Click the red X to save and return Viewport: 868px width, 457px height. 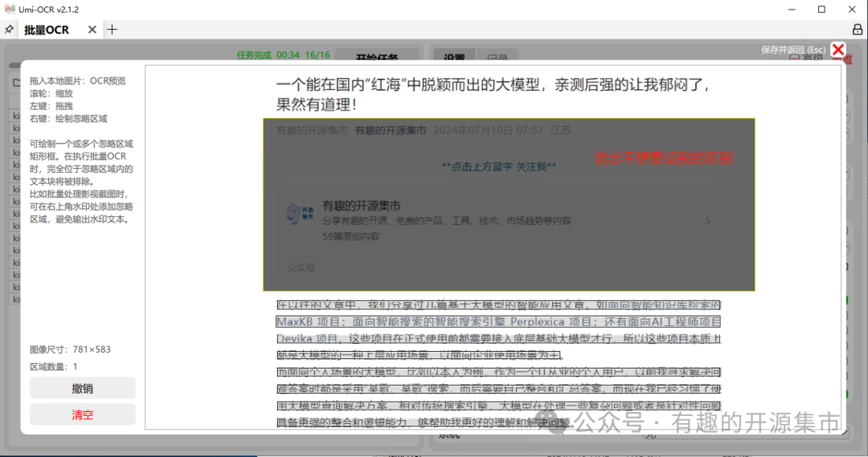point(838,50)
